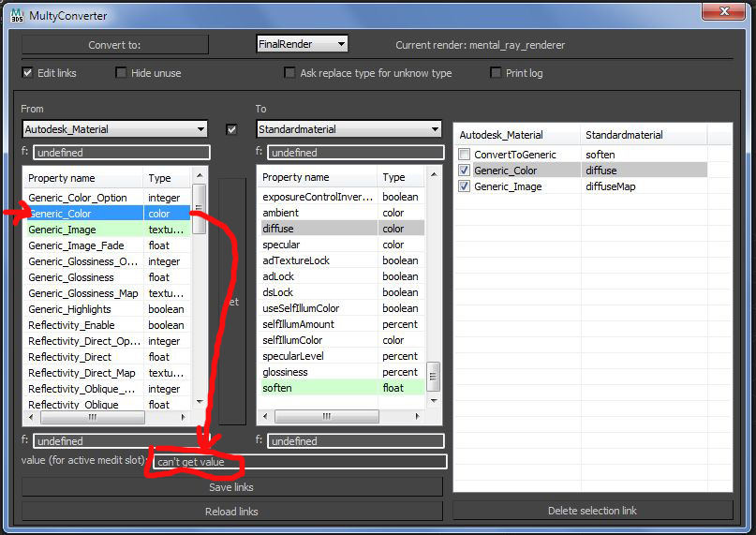Toggle the checkbox between From and To dropdowns
The width and height of the screenshot is (756, 535).
[232, 129]
